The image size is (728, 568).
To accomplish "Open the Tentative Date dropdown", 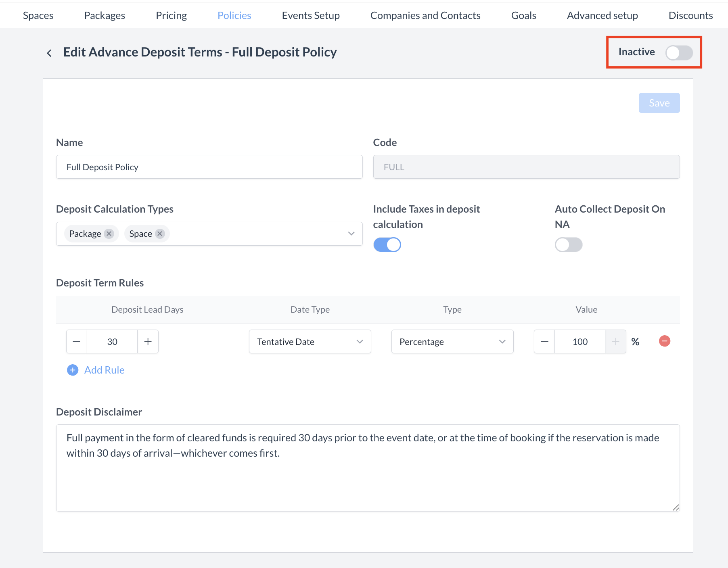I will tap(310, 342).
